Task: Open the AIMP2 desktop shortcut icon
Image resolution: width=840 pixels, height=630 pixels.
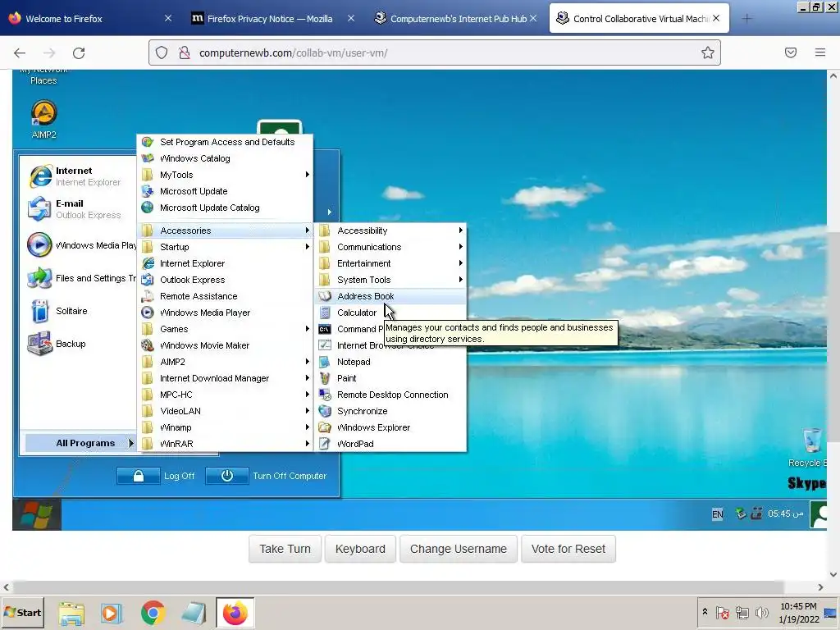Action: 43,119
